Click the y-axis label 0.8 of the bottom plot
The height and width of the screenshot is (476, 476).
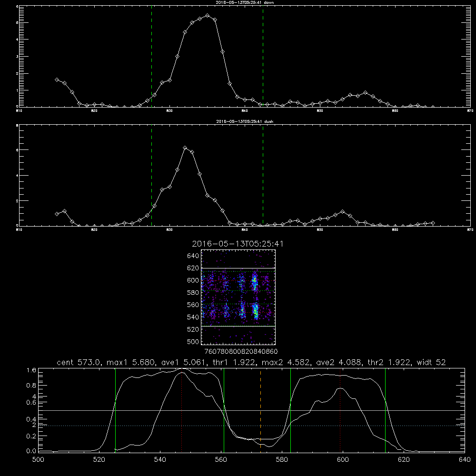coord(31,385)
